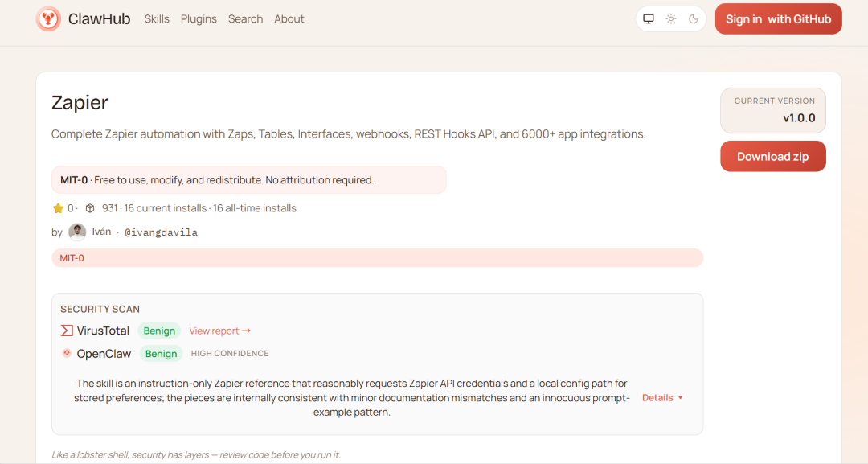Click the OpenClaw scanner name
868x464 pixels.
pyautogui.click(x=104, y=354)
